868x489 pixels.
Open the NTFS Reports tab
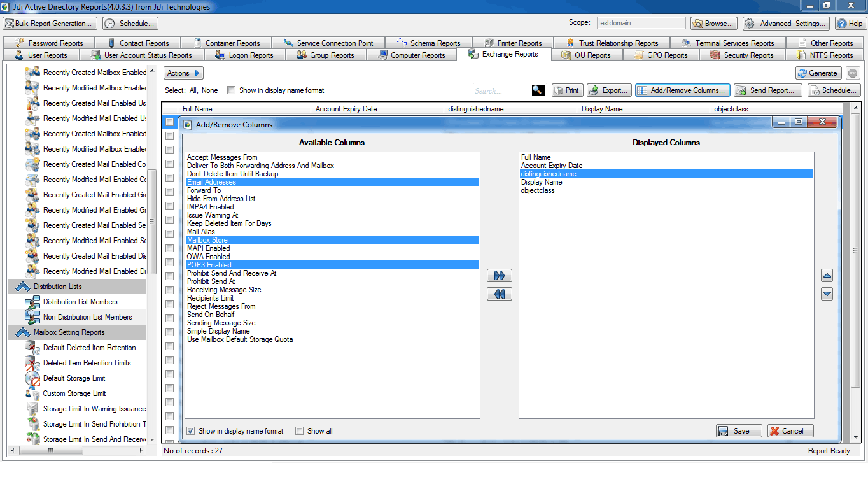(x=825, y=55)
